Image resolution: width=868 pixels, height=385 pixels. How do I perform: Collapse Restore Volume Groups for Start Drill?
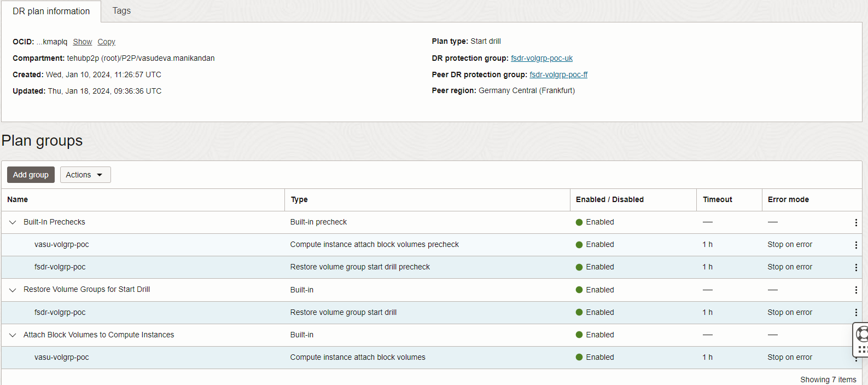(x=13, y=290)
